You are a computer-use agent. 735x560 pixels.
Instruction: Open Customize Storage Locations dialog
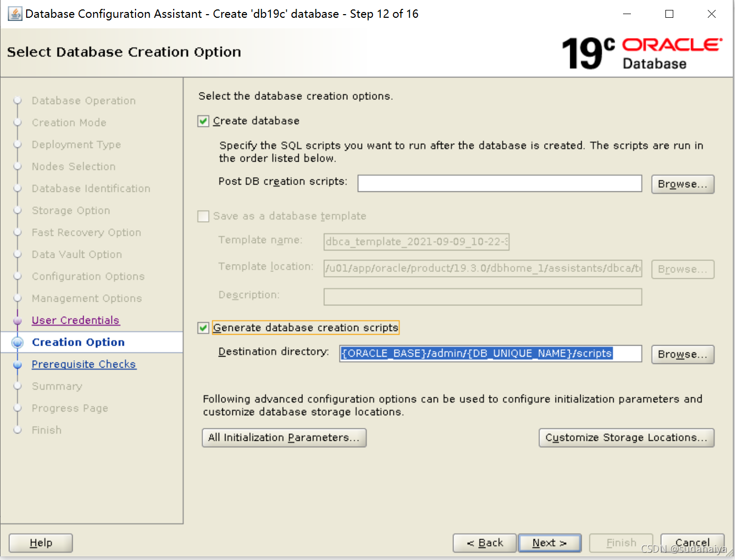[626, 438]
